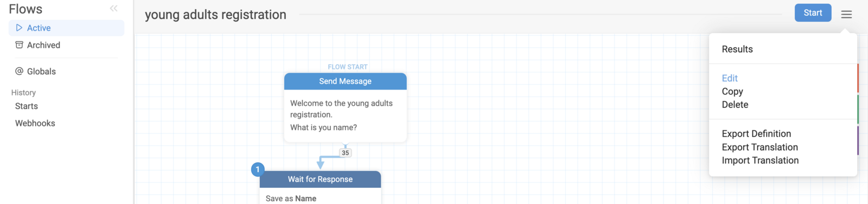
Task: Select Results from the dropdown menu
Action: click(737, 49)
